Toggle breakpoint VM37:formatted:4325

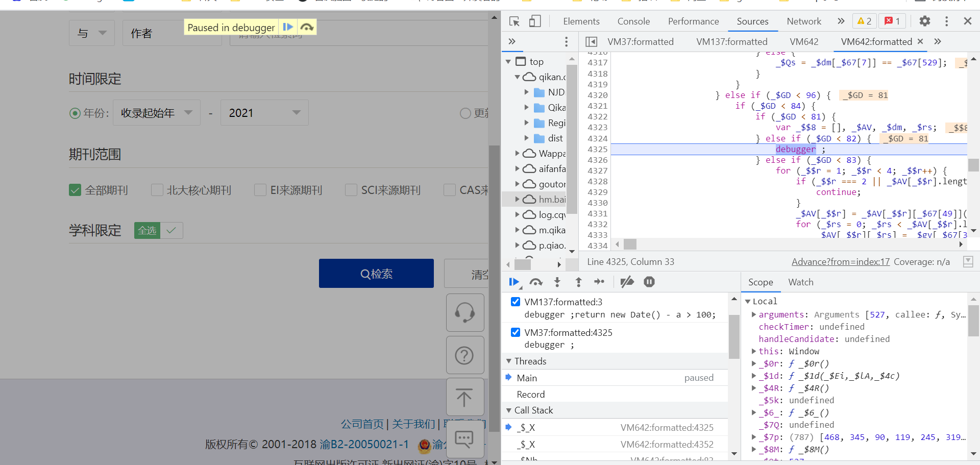[x=516, y=332]
